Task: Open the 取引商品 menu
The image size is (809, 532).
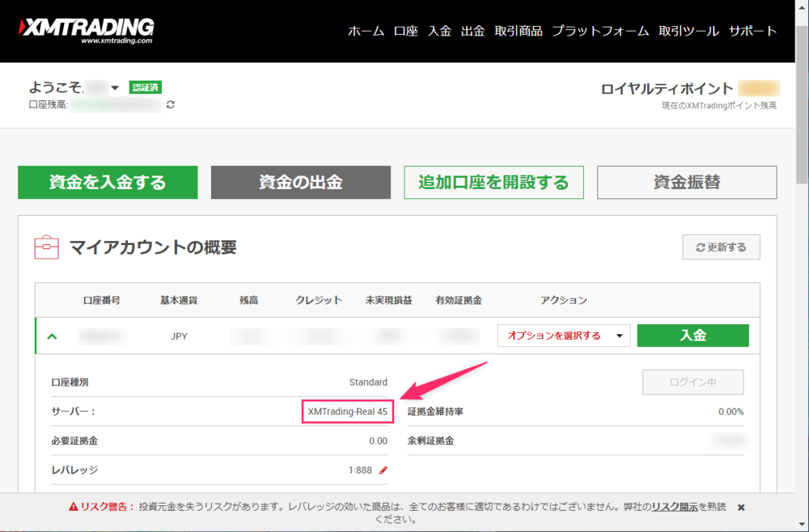Action: (x=519, y=31)
